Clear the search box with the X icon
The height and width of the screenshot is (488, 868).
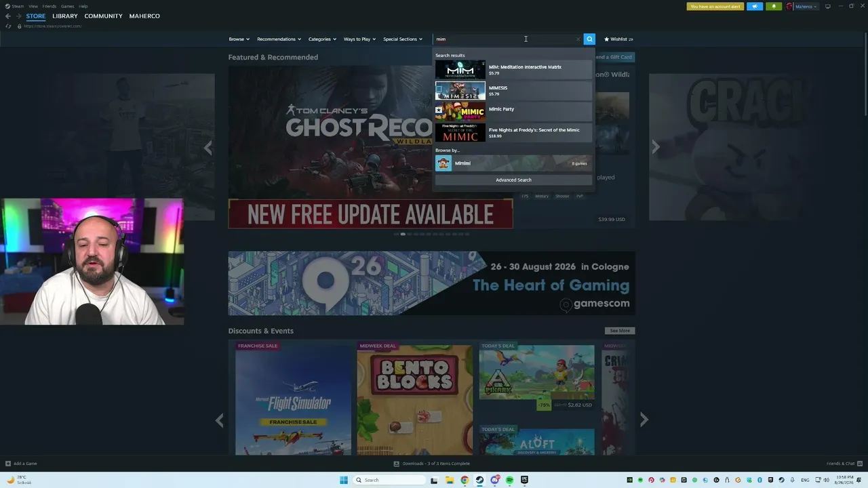pyautogui.click(x=578, y=39)
